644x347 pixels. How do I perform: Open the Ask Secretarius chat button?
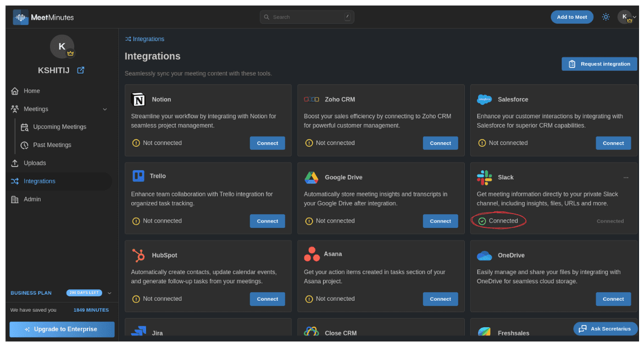(605, 328)
